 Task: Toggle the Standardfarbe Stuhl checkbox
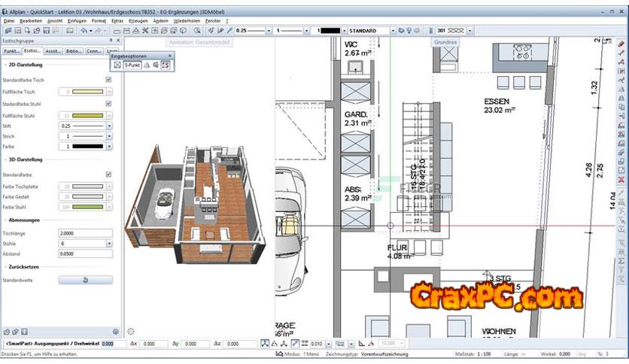point(109,103)
